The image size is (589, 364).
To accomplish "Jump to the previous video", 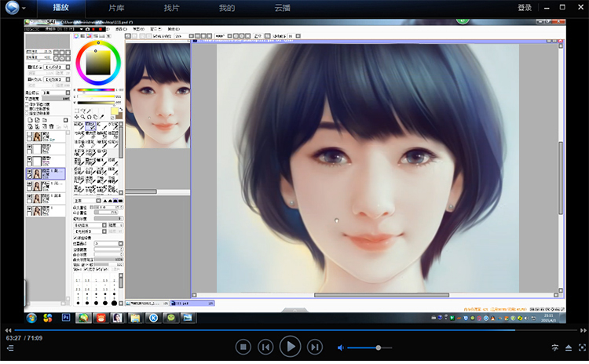I will pyautogui.click(x=265, y=347).
